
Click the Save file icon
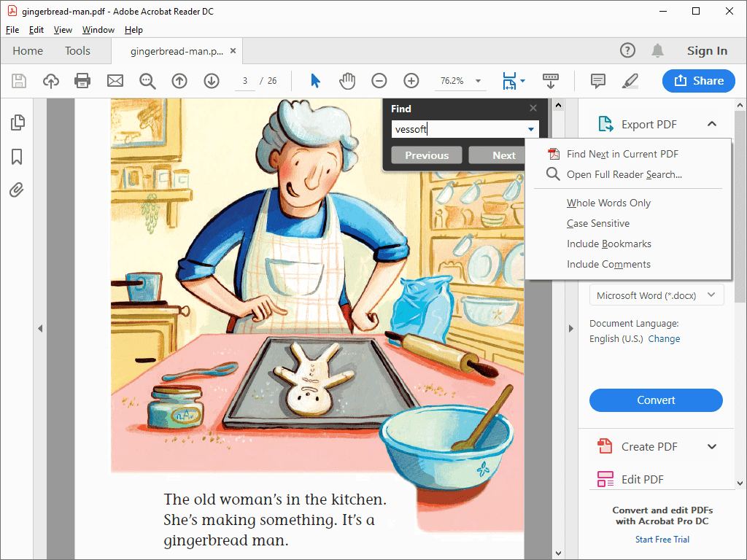[x=19, y=81]
